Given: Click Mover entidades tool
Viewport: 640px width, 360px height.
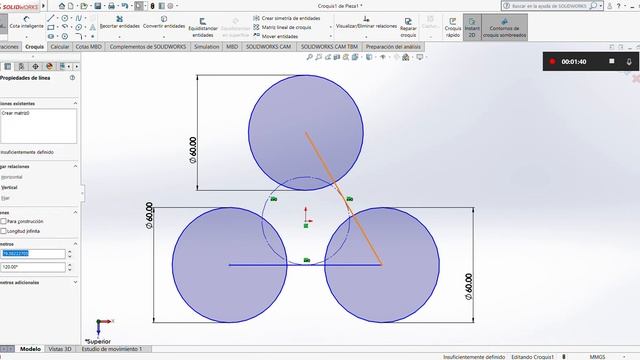Looking at the screenshot, I should (x=276, y=36).
